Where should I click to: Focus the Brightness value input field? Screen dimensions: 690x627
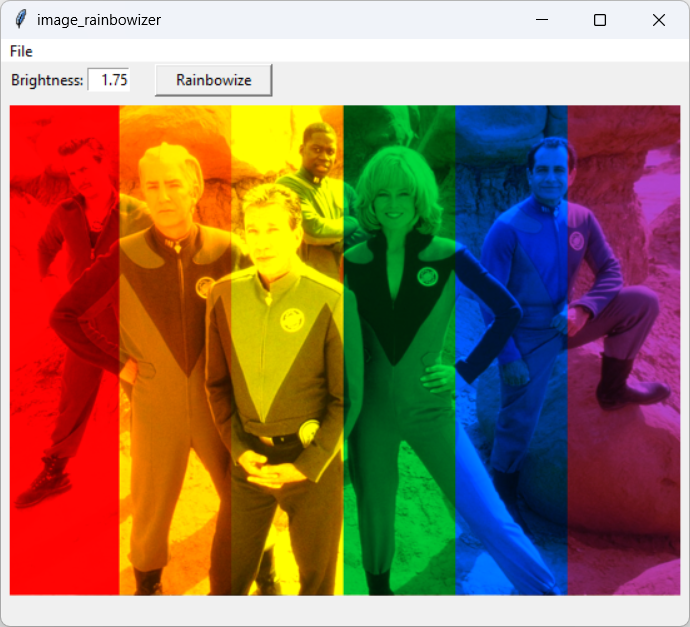coord(109,80)
